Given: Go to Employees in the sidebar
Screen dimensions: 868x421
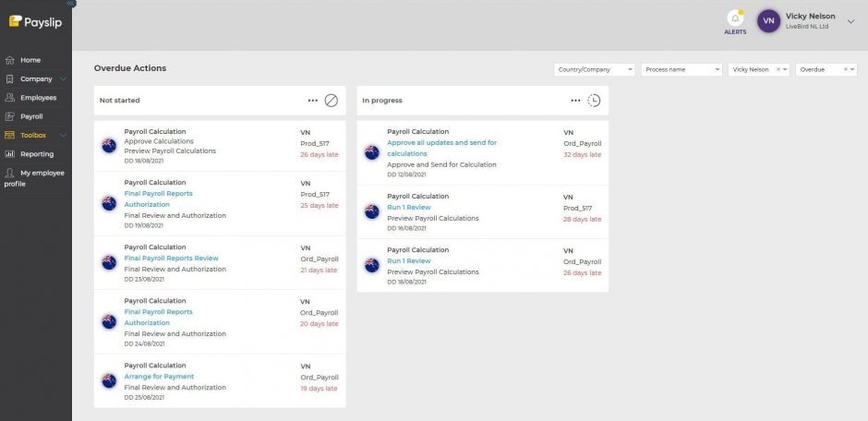Looking at the screenshot, I should click(x=38, y=98).
